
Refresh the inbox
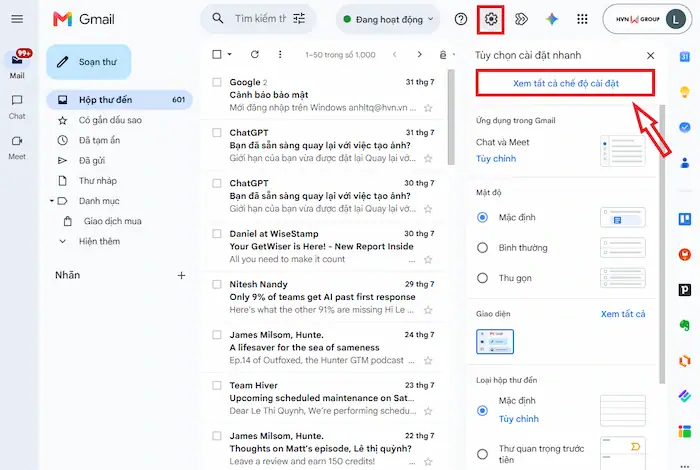[255, 54]
